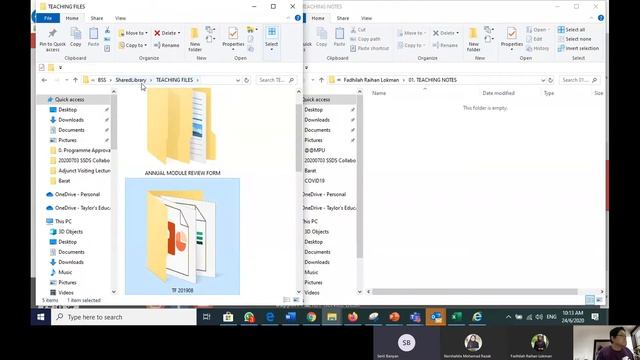Open Barat folder in TEACHING FILES sidebar
This screenshot has width=640, height=360.
pyautogui.click(x=64, y=181)
